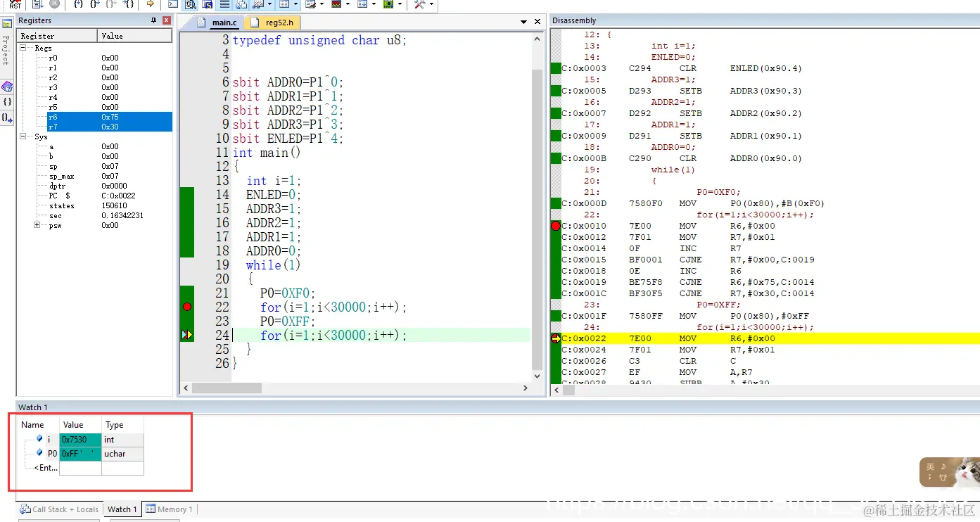The height and width of the screenshot is (522, 980).
Task: Open Memory windows dropdown arrow
Action: pos(294,4)
